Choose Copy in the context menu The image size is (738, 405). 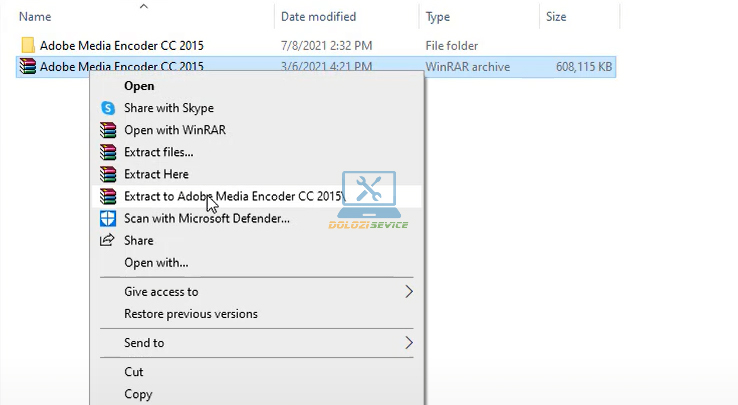(138, 394)
